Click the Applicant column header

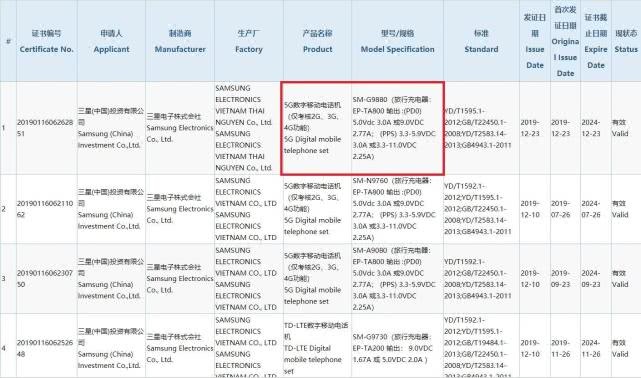(x=111, y=41)
